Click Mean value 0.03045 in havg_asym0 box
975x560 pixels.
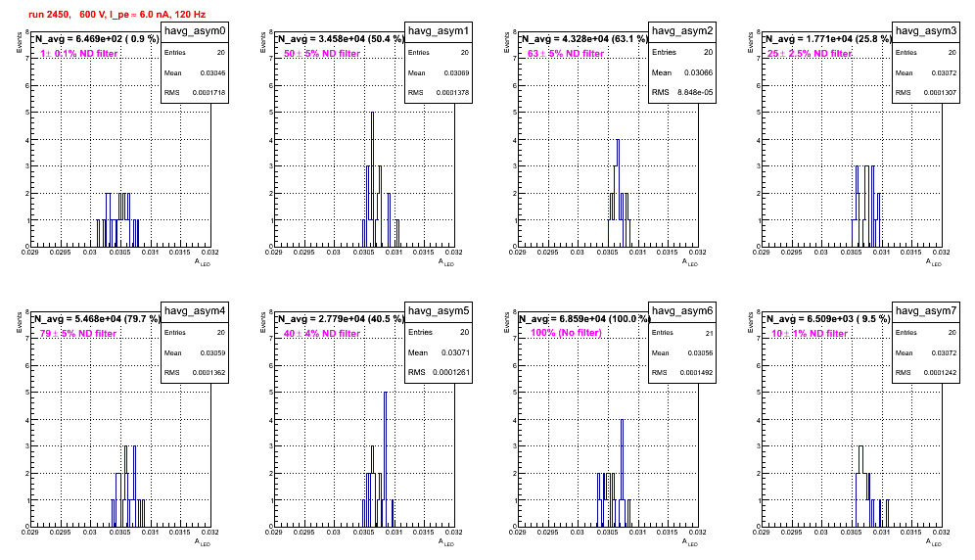pyautogui.click(x=212, y=72)
